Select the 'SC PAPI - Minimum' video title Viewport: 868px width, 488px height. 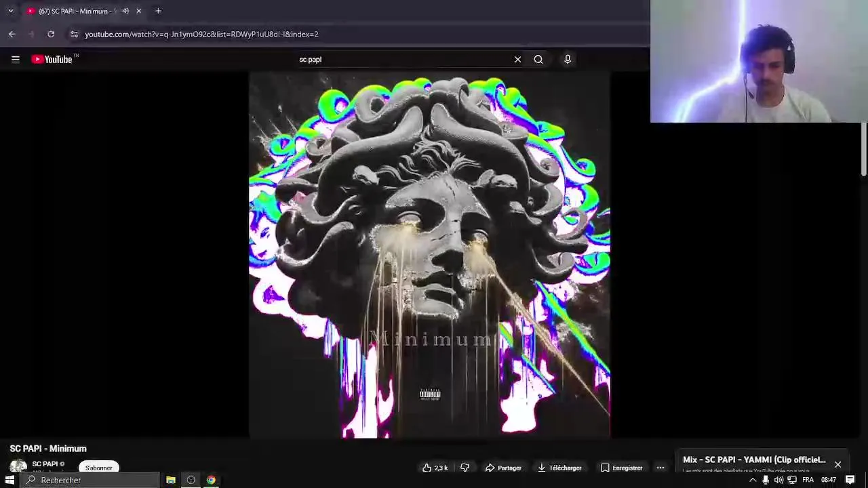click(x=48, y=449)
